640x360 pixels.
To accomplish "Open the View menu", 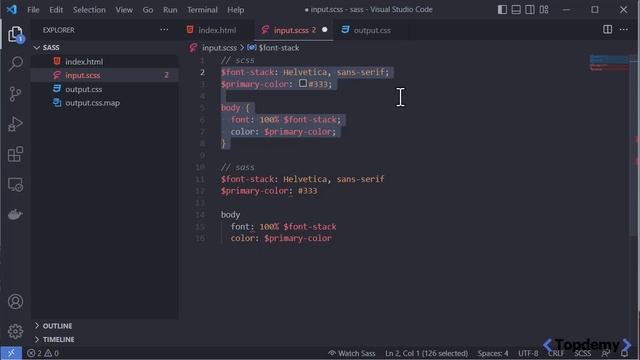I will coord(124,10).
